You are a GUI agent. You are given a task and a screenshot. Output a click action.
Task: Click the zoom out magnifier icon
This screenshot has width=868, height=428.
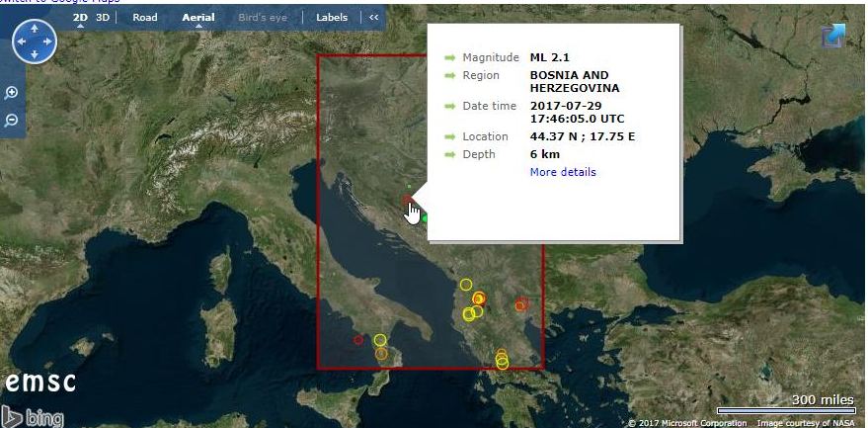[x=12, y=120]
